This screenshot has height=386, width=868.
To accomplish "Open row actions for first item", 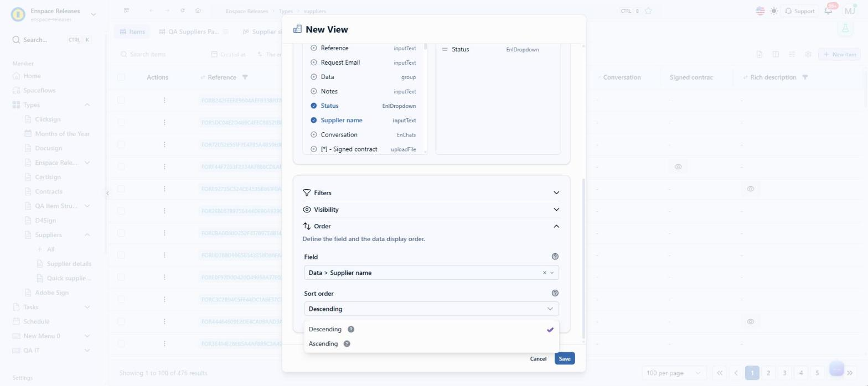I will point(164,100).
